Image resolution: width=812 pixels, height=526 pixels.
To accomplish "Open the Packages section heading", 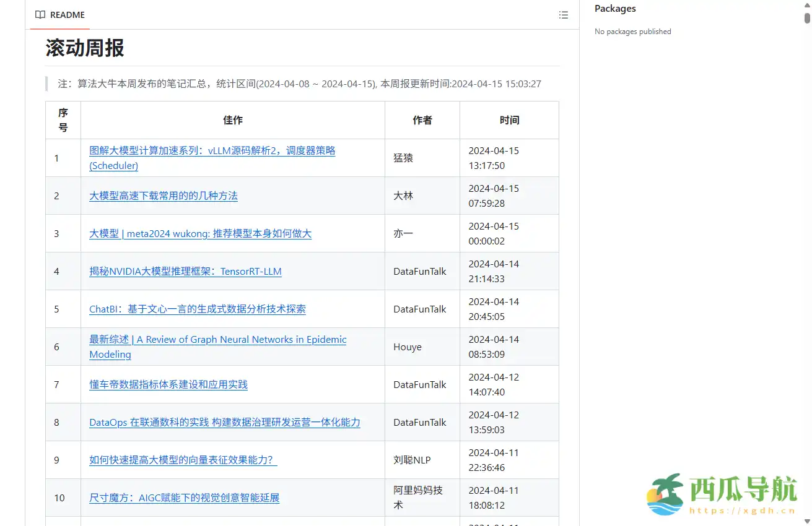I will (x=614, y=8).
